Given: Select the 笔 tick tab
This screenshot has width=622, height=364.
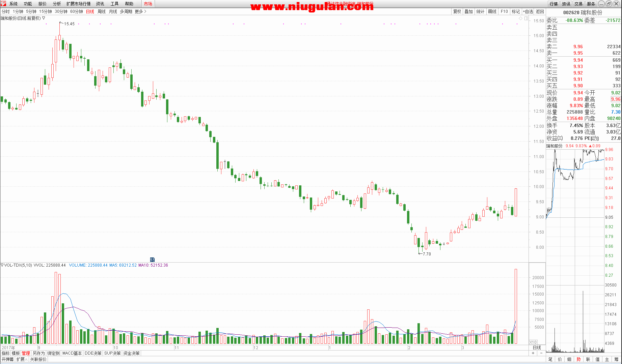Looking at the screenshot, I should pos(550,359).
